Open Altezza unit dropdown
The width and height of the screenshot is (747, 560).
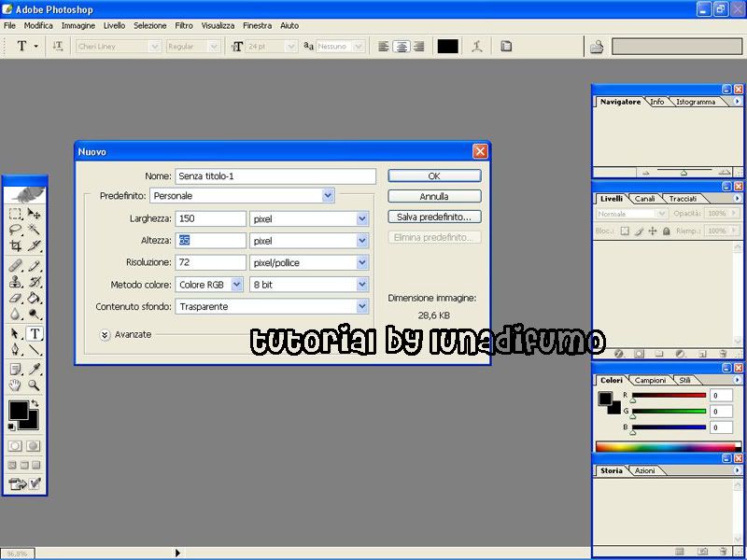pyautogui.click(x=362, y=241)
